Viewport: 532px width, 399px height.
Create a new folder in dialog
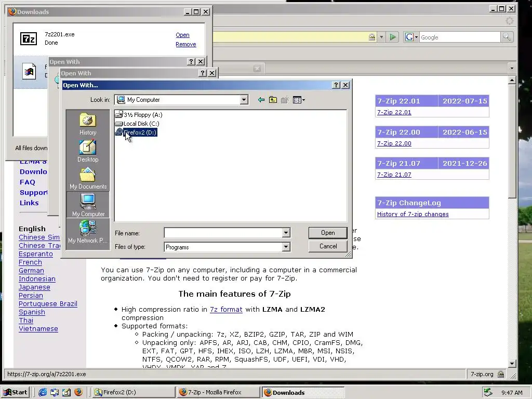pyautogui.click(x=285, y=100)
